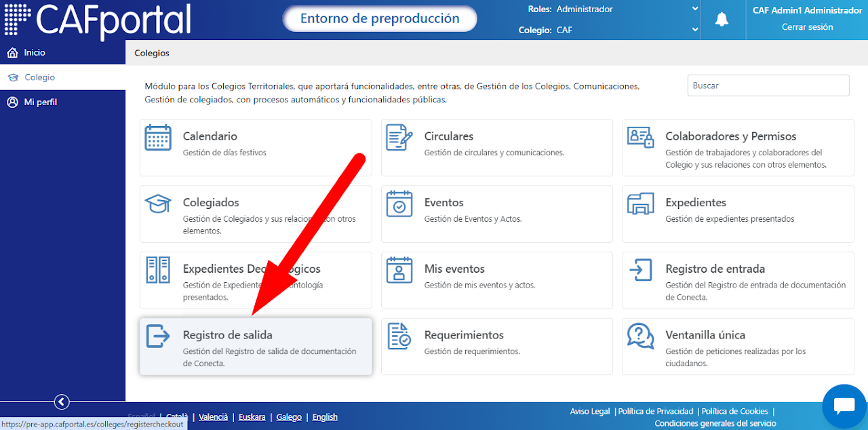Open the Aviso Legal link
Screen dimensions: 868x430
coord(590,411)
